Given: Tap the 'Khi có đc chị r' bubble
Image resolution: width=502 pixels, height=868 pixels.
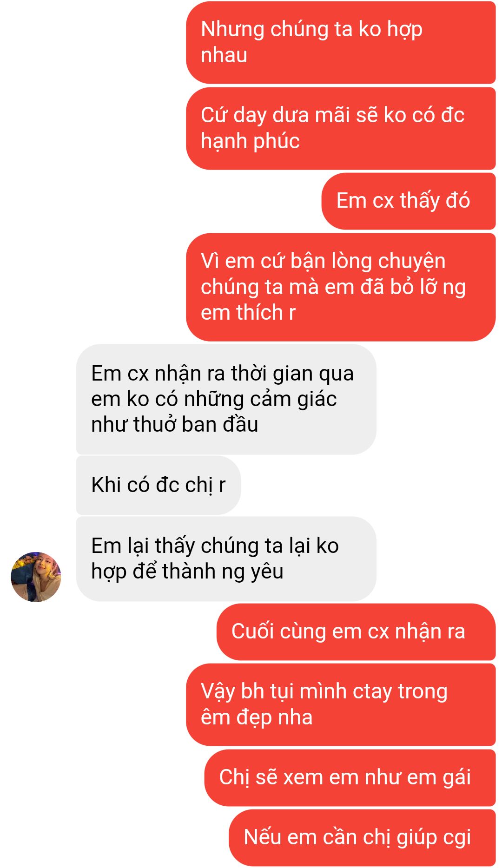Looking at the screenshot, I should (159, 485).
